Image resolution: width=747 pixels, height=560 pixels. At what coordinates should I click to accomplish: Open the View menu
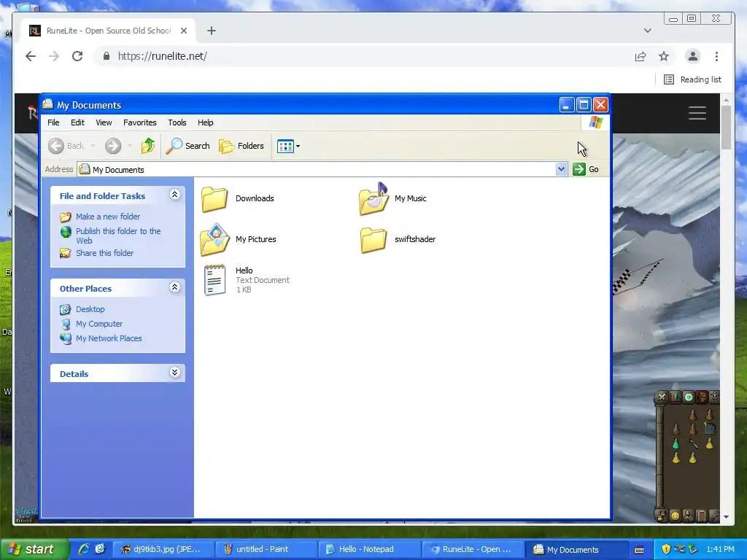point(104,122)
